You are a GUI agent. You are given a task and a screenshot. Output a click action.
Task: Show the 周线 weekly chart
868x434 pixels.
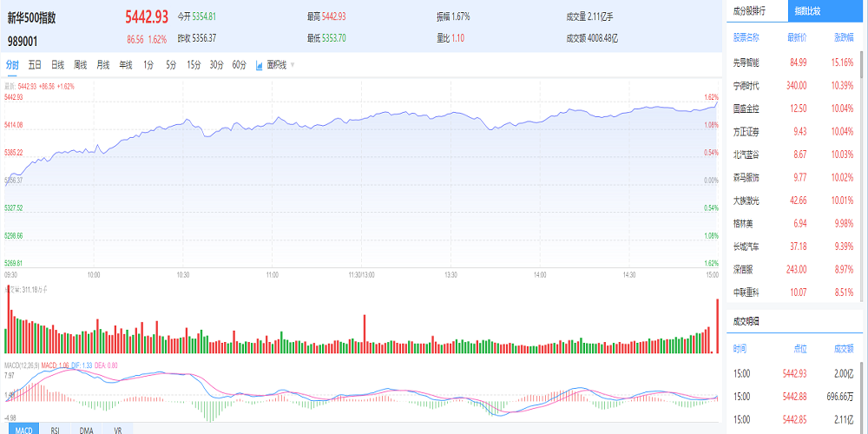80,65
